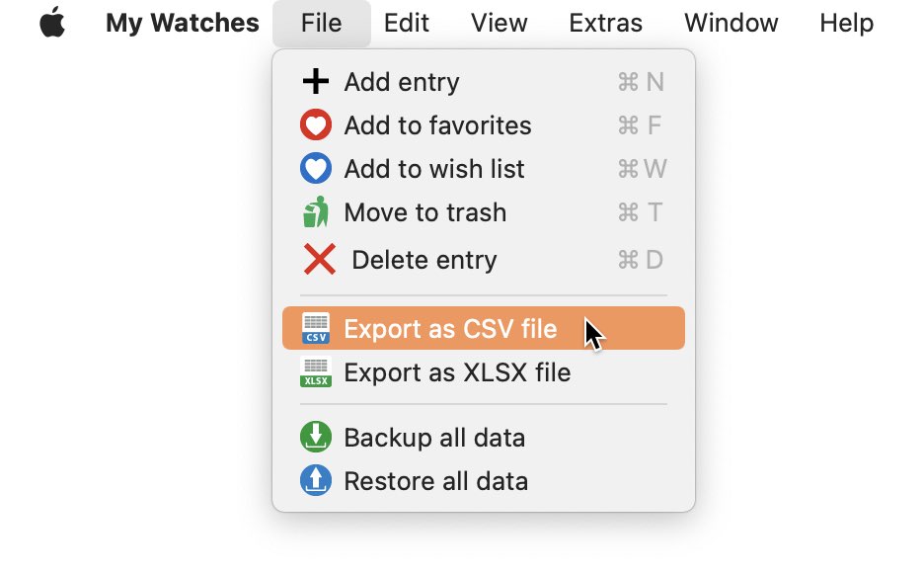The image size is (924, 574).
Task: Click the blue restore upload icon
Action: 315,481
